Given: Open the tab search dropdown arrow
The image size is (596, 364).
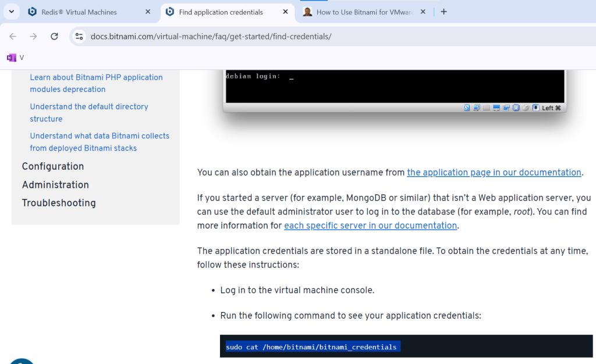Looking at the screenshot, I should 12,12.
